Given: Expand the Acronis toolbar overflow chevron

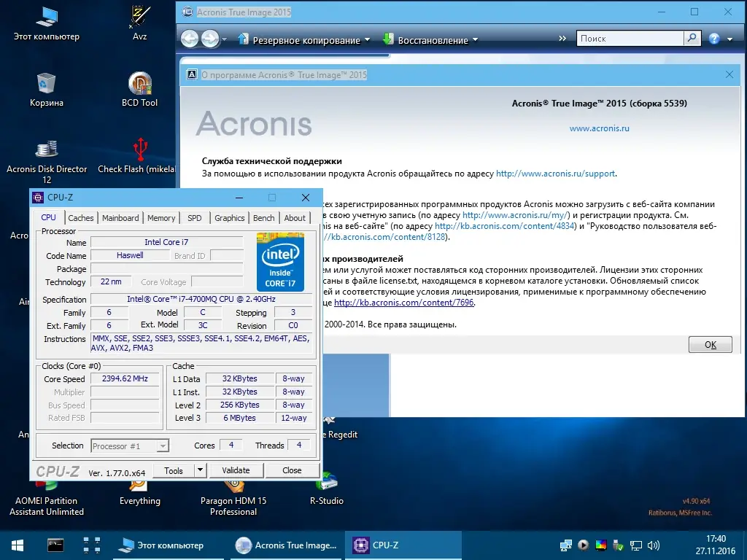Looking at the screenshot, I should pyautogui.click(x=562, y=39).
